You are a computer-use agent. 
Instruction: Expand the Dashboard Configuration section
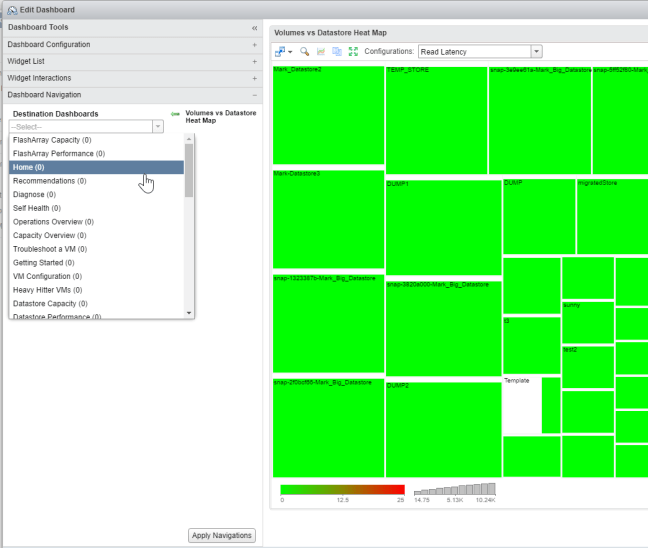coord(254,45)
